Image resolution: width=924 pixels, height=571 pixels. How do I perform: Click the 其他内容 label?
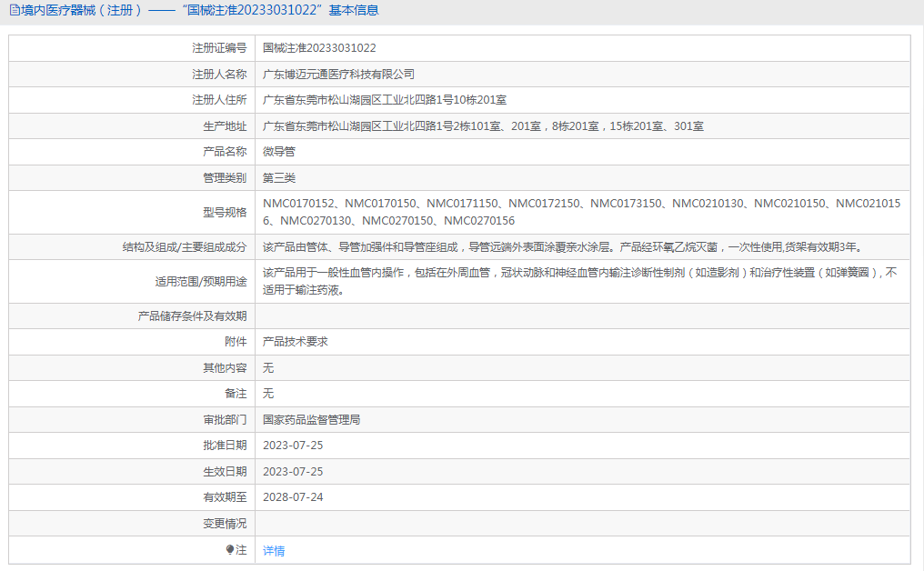[x=225, y=368]
